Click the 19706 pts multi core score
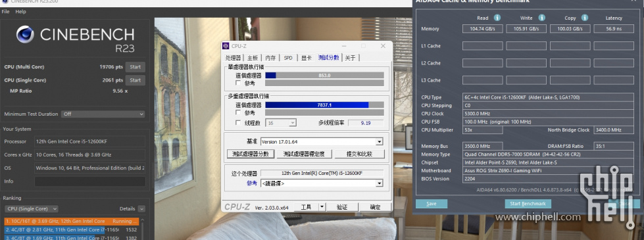The height and width of the screenshot is (240, 644). 111,67
